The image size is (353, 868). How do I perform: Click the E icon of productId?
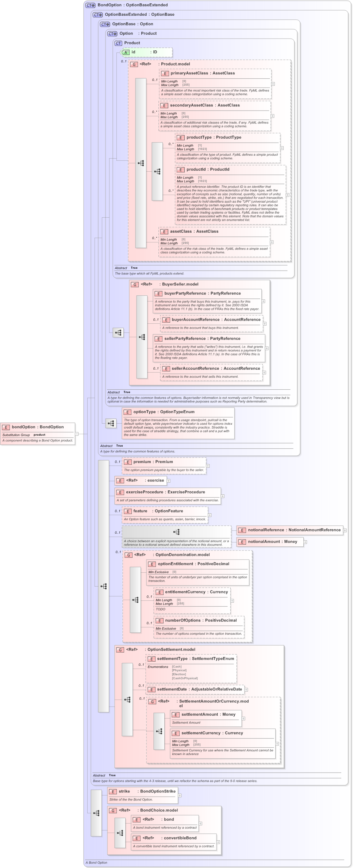point(181,170)
